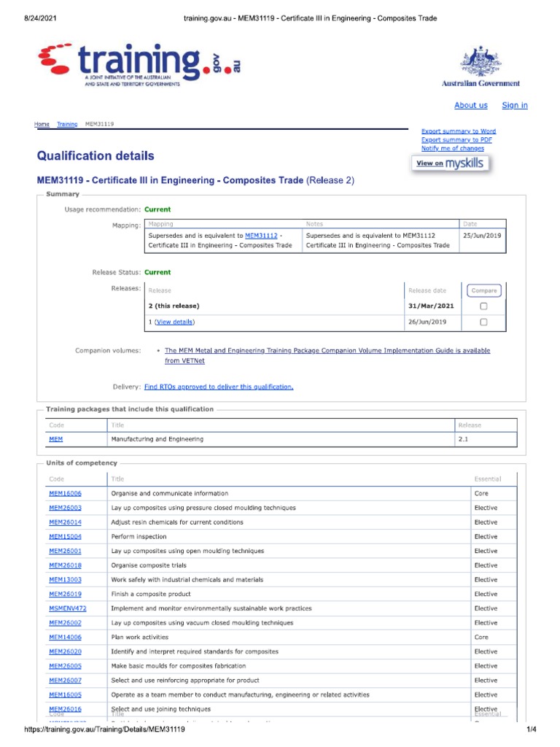Screen dimensions: 560x747
Task: Open unit MSMENV472
Action: click(68, 608)
